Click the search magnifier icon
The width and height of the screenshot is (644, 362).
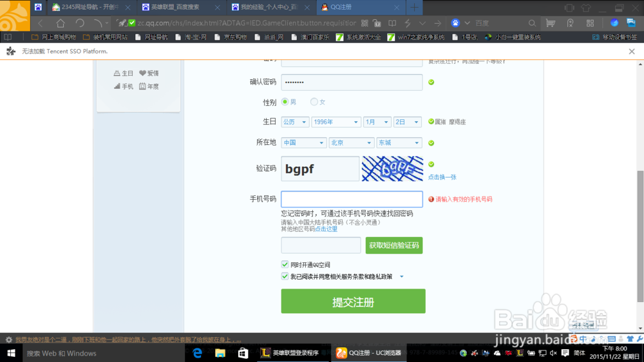click(532, 23)
